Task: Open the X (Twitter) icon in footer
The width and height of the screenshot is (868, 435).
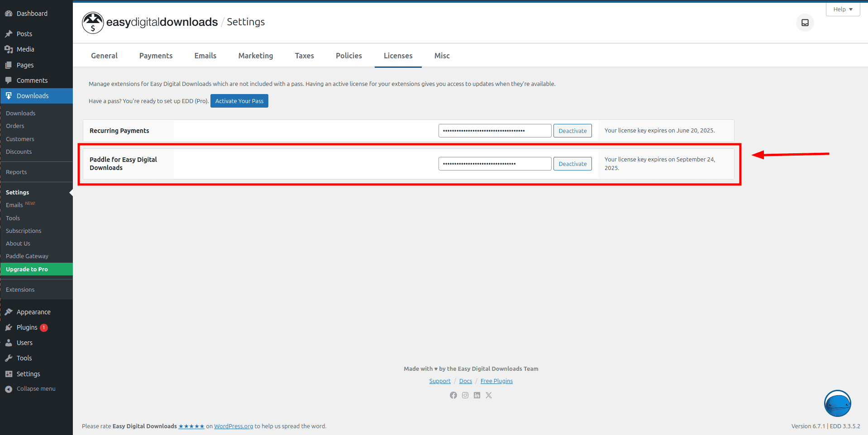Action: tap(489, 395)
